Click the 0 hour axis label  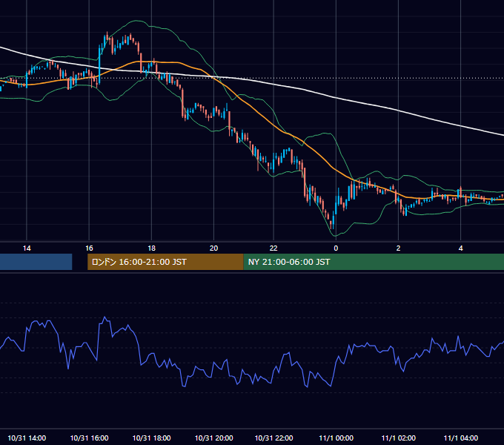(336, 248)
